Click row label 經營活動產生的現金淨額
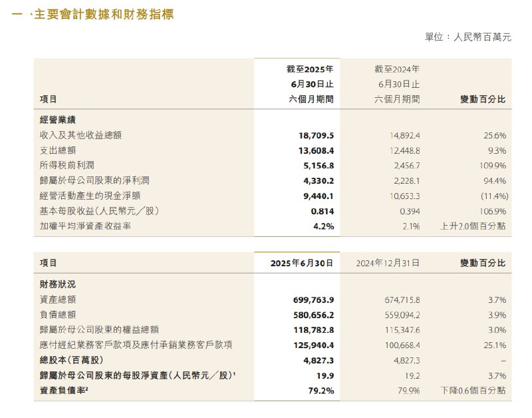The image size is (532, 418). coord(90,196)
